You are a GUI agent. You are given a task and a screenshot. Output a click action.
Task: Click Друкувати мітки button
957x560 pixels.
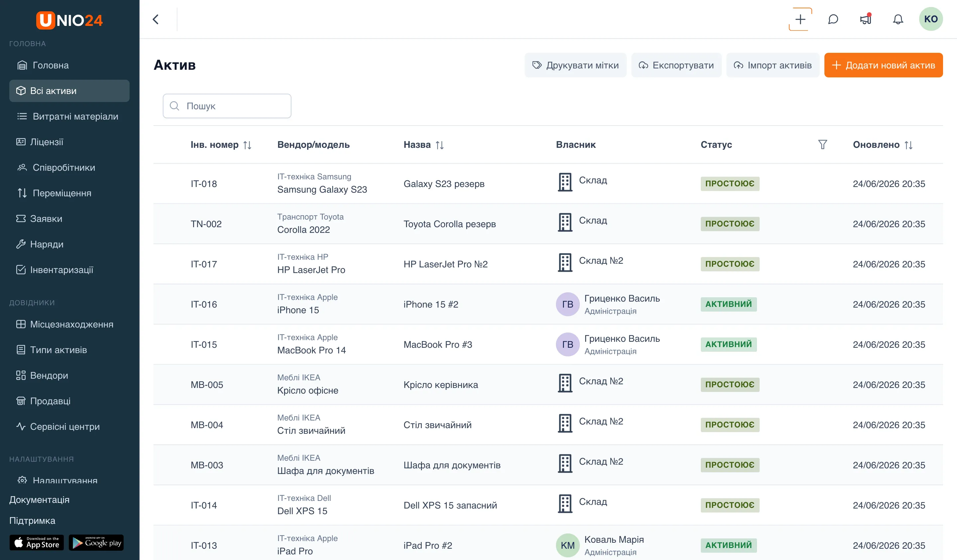coord(575,65)
